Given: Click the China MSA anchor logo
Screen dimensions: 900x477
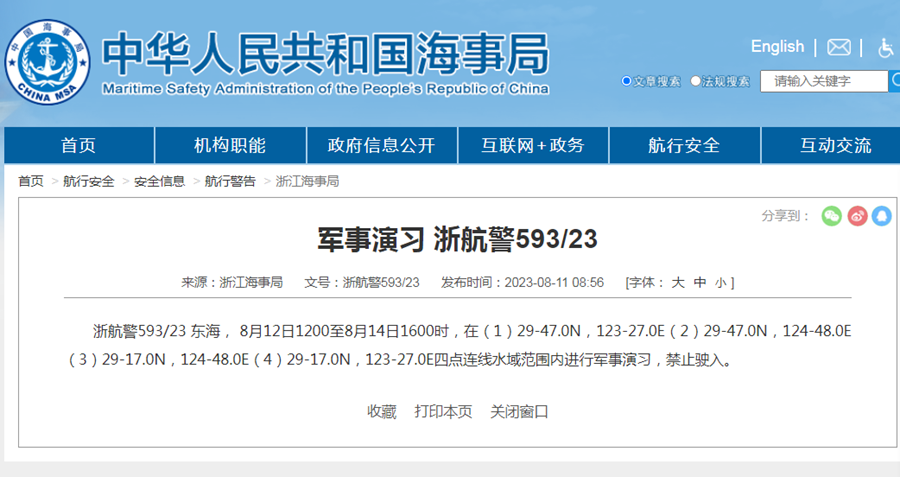Looking at the screenshot, I should coord(48,62).
